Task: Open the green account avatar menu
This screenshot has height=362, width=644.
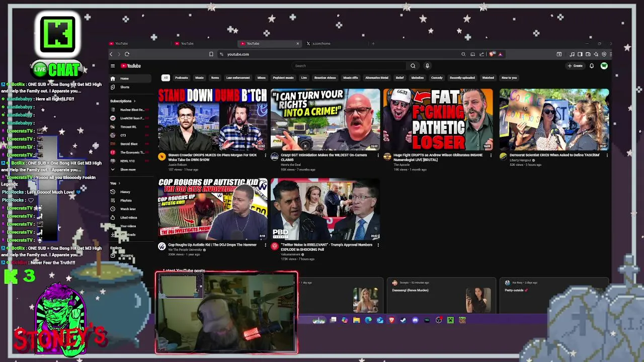Action: pos(604,66)
